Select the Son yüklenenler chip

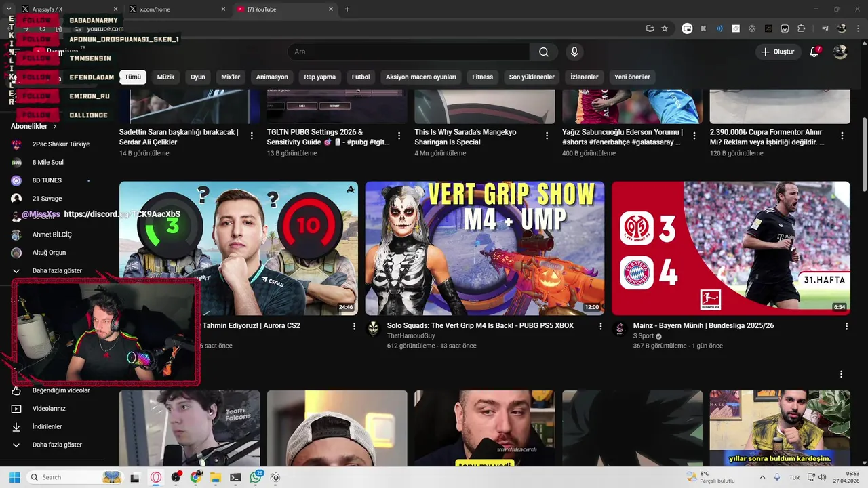tap(532, 77)
